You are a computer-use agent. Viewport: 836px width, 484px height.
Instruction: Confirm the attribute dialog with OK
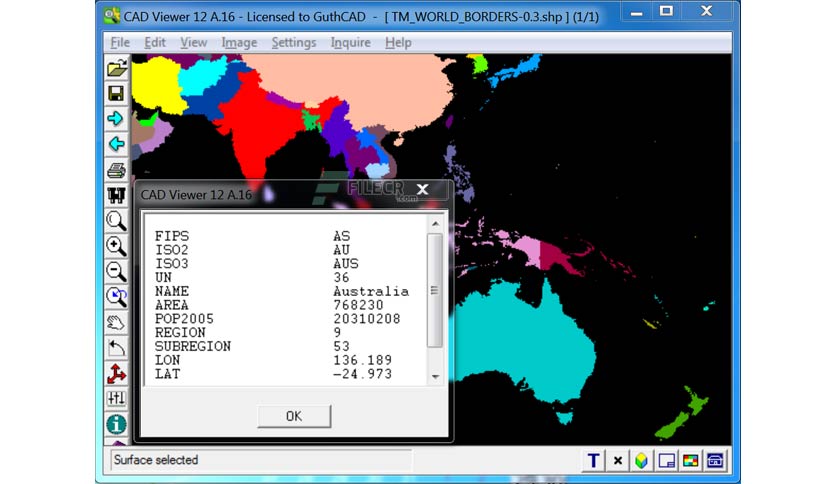(294, 416)
